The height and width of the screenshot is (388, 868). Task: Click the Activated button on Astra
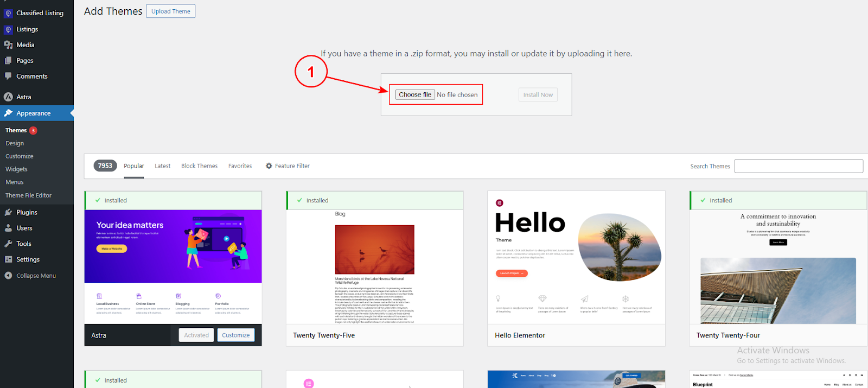pos(196,335)
